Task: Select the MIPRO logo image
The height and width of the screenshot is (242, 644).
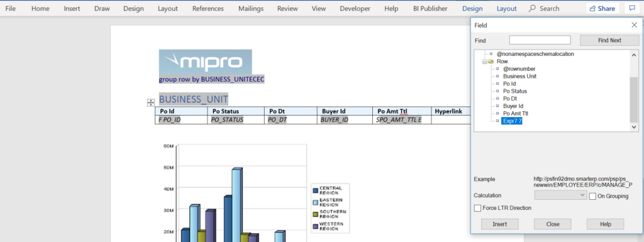Action: 206,62
